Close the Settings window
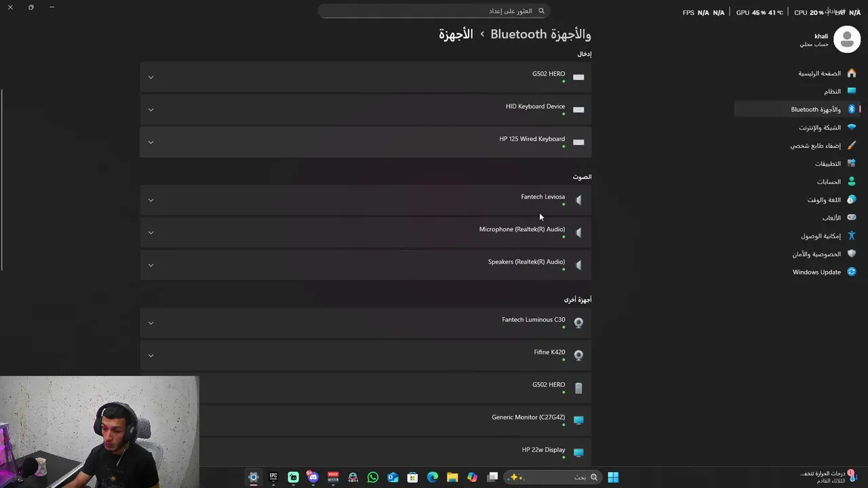The width and height of the screenshot is (868, 488). pyautogui.click(x=10, y=7)
